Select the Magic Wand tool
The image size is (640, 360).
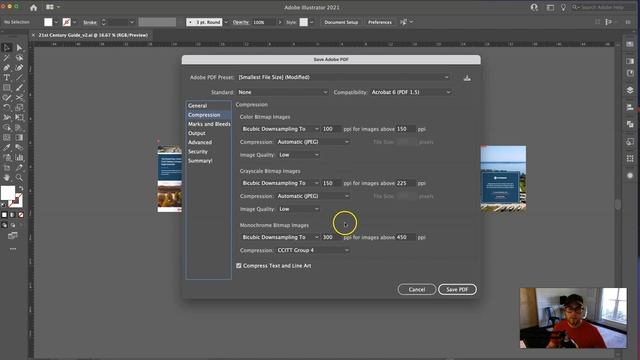7,58
